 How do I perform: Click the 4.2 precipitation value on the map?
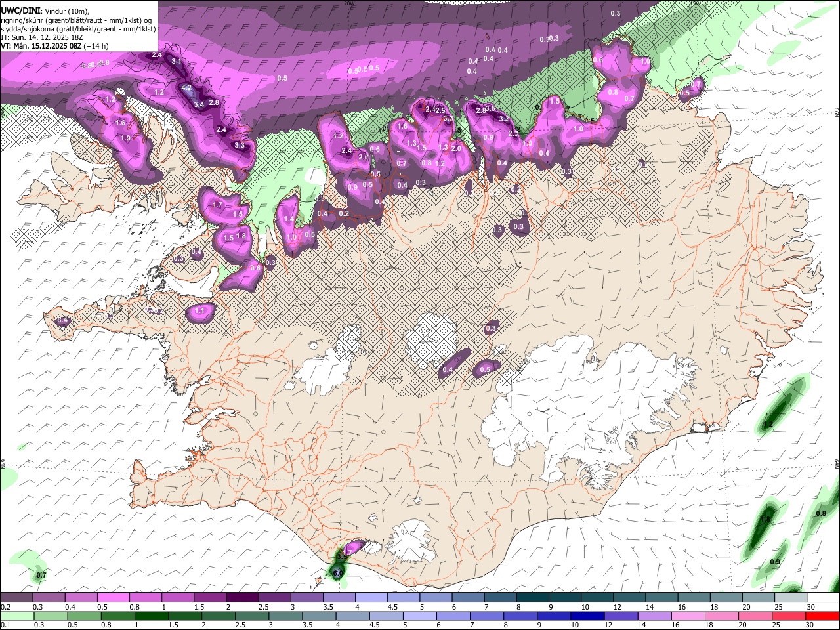coord(186,87)
